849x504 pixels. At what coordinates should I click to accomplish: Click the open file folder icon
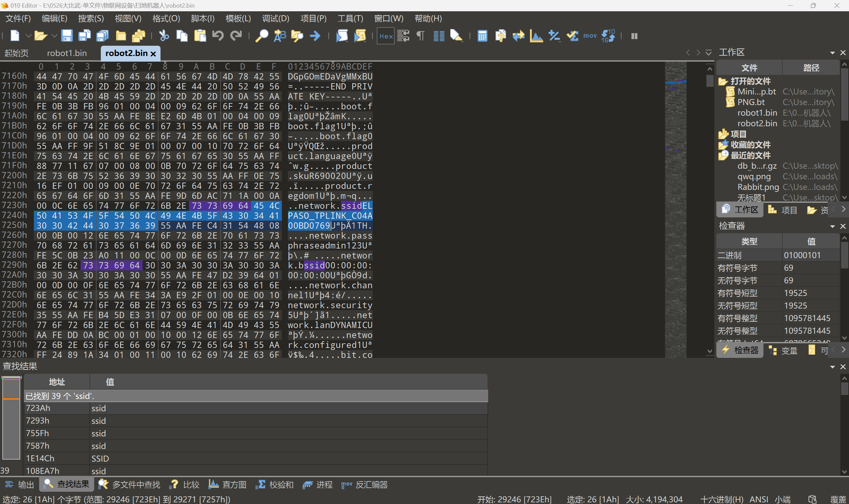pyautogui.click(x=40, y=36)
